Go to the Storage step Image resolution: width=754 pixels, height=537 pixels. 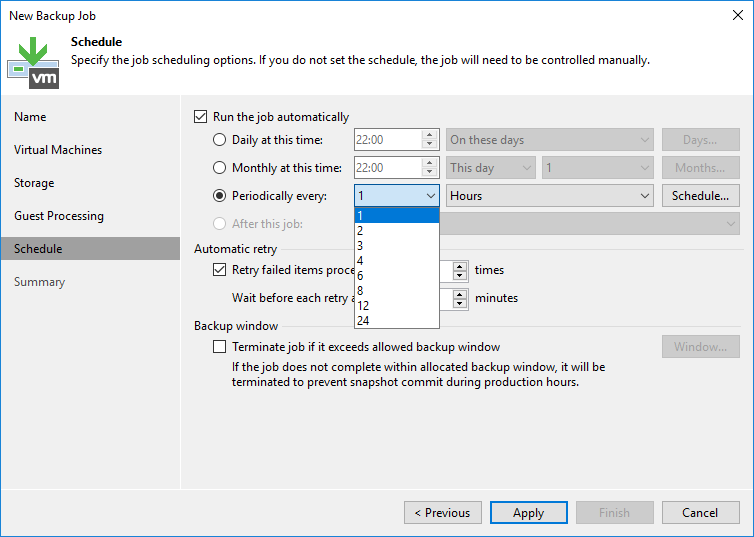pyautogui.click(x=34, y=183)
